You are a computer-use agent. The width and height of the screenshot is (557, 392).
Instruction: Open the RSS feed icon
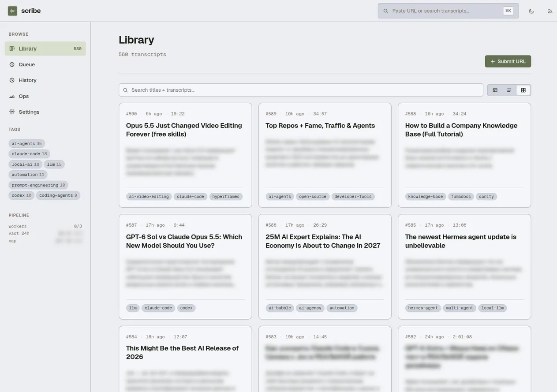[x=550, y=11]
